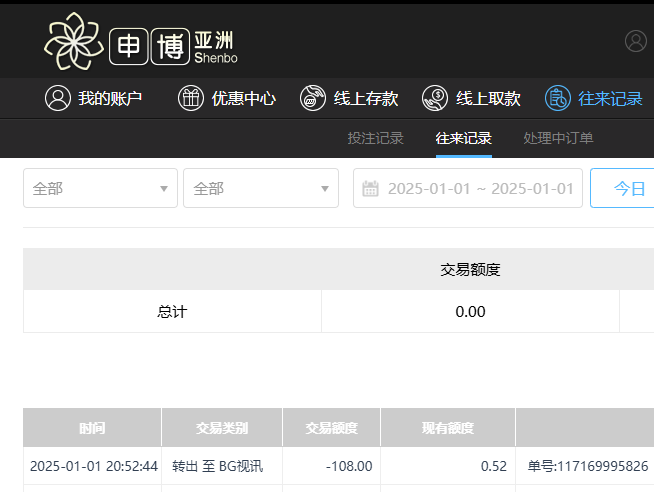Viewport: 654px width, 492px height.
Task: Click the blue records icon for 往来记录
Action: (558, 98)
